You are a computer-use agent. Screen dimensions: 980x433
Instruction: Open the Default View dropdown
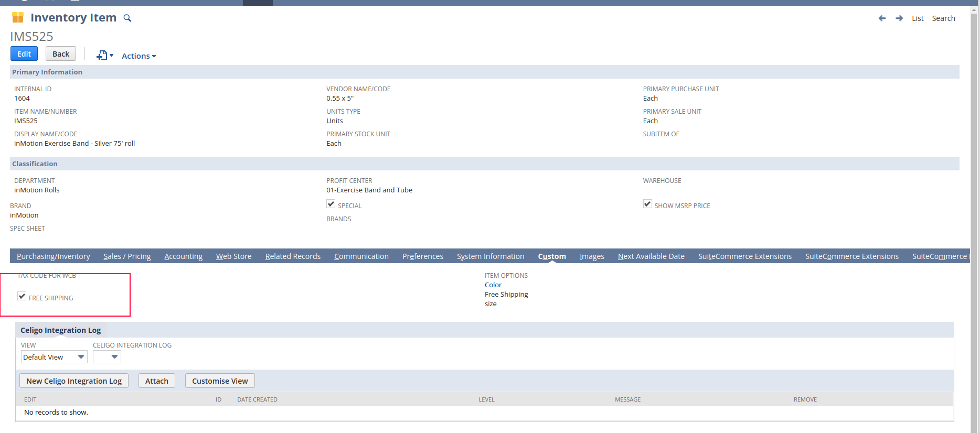[54, 357]
